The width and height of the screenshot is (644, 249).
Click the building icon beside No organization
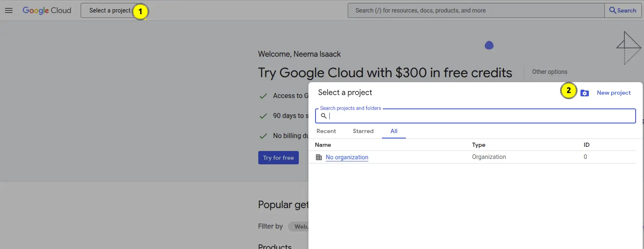coord(319,157)
